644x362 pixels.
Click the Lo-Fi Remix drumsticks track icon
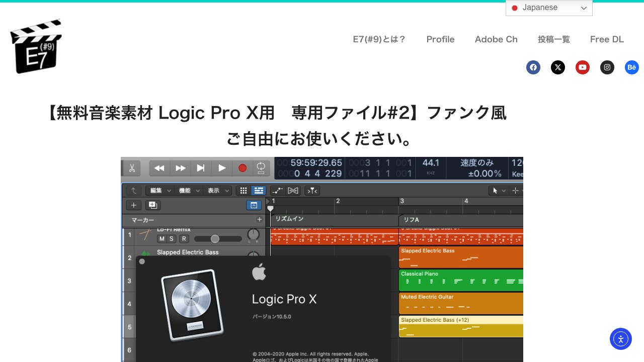pyautogui.click(x=145, y=235)
